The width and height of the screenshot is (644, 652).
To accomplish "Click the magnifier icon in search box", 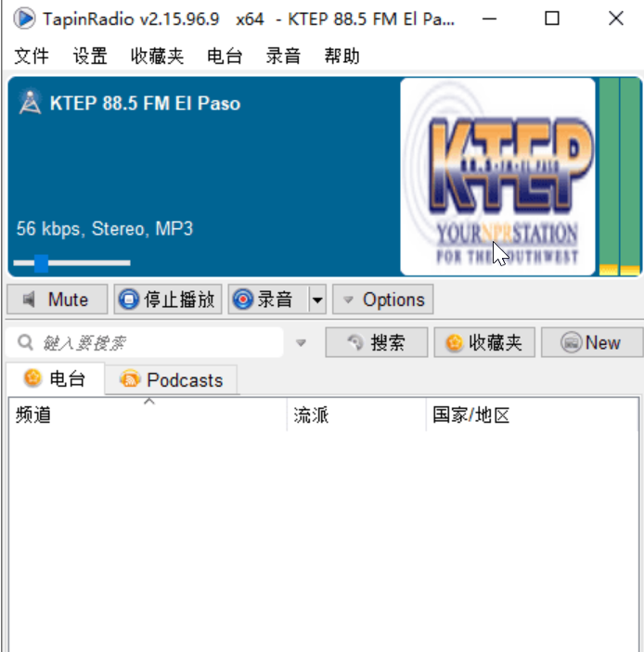I will click(x=25, y=343).
